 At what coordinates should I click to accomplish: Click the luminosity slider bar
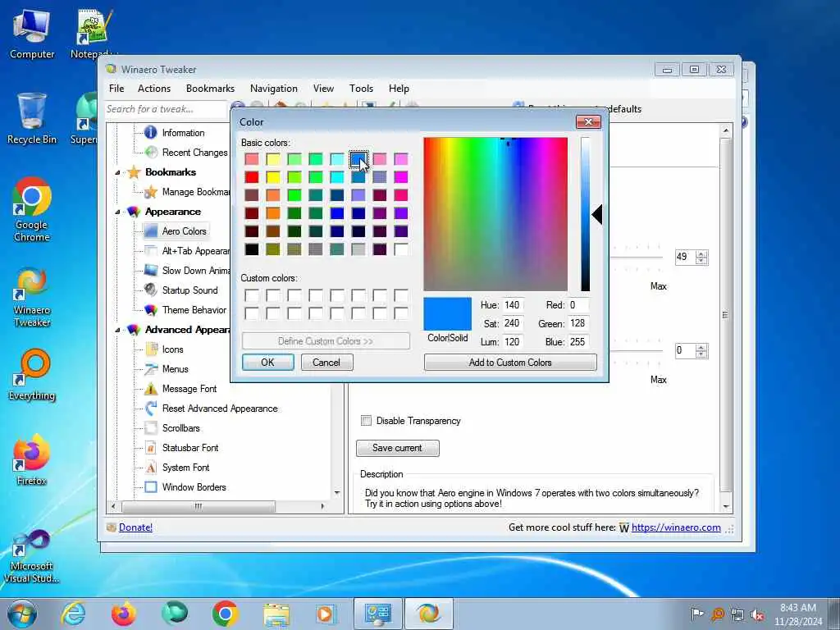(586, 214)
